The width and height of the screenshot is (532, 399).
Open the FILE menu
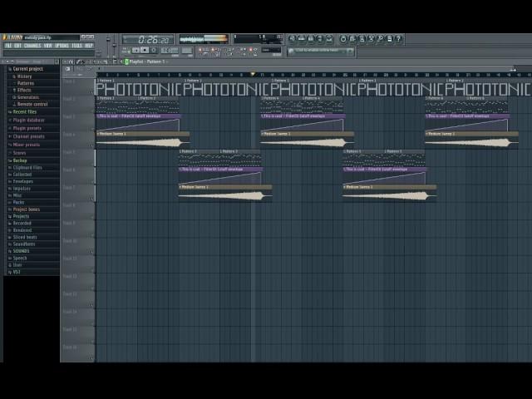(x=8, y=46)
